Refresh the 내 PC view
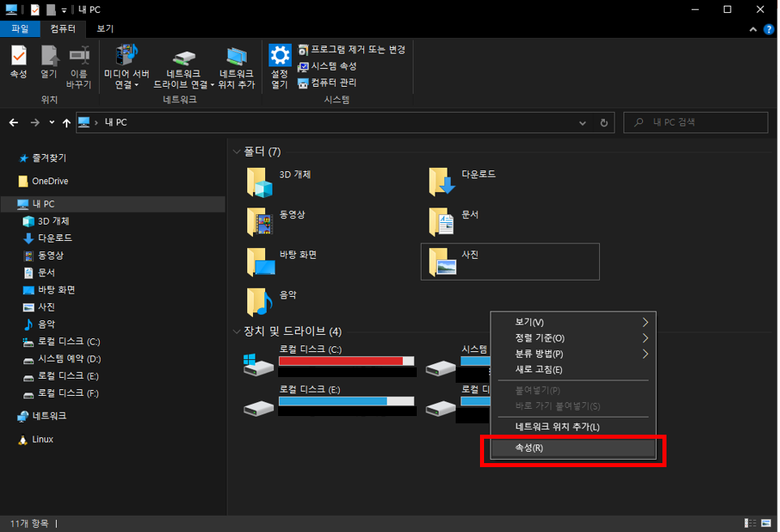This screenshot has width=780, height=532. (604, 123)
